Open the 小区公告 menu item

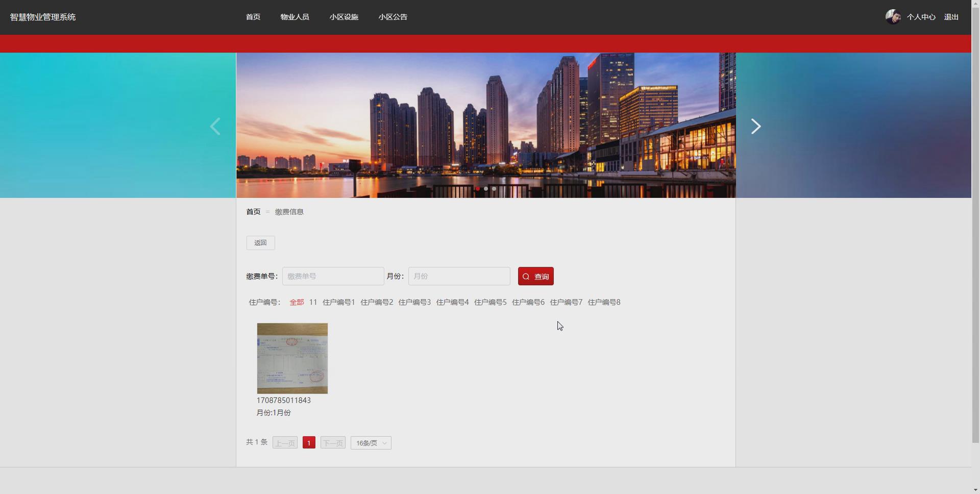pyautogui.click(x=393, y=17)
